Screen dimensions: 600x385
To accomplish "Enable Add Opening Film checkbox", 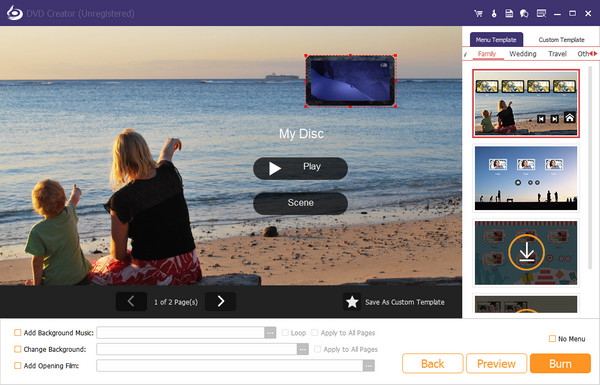I will 18,365.
